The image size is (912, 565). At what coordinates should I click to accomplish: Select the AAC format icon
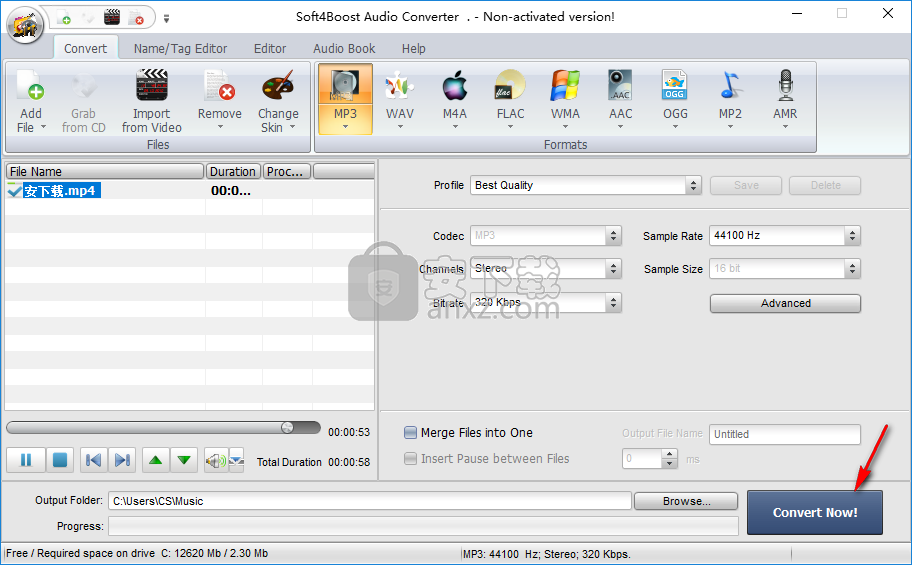[x=621, y=86]
